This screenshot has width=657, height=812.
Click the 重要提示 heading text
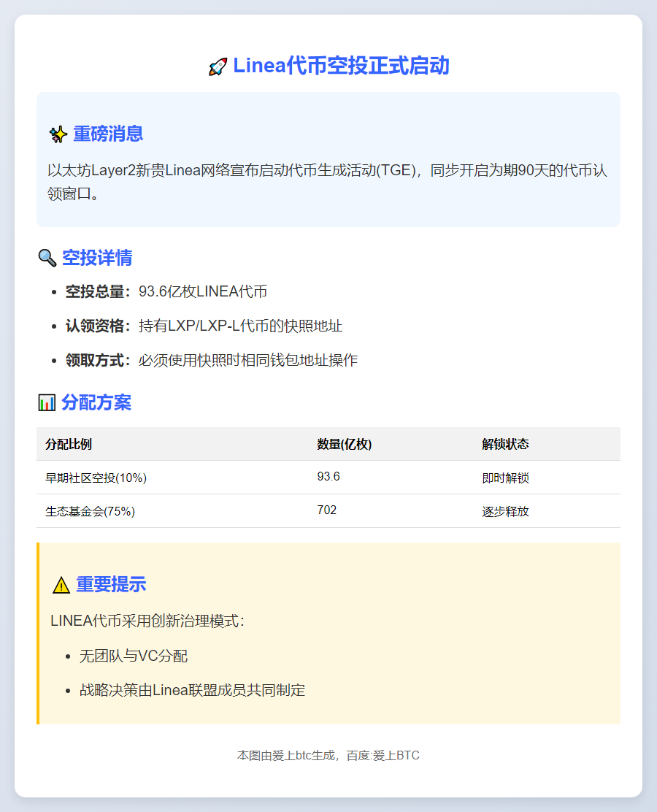111,584
